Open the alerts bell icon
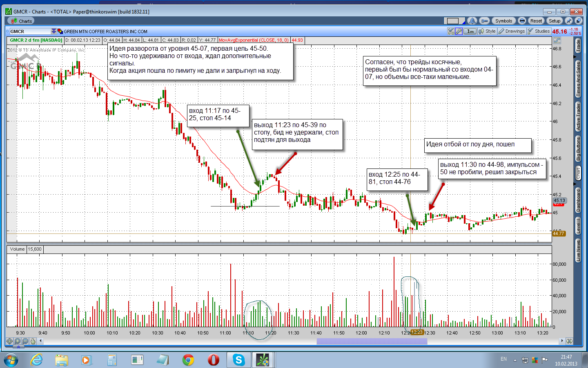 coord(472,21)
